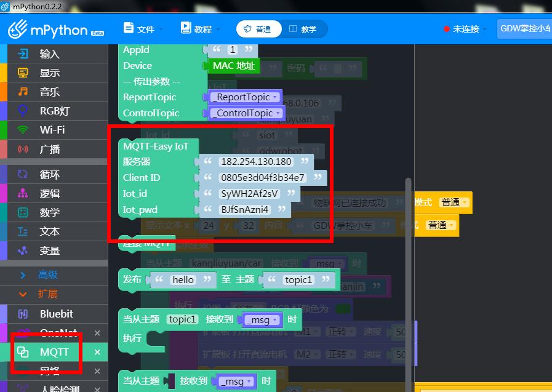Select the 数学 math category icon
Screen dimensions: 552x392
coord(23,212)
